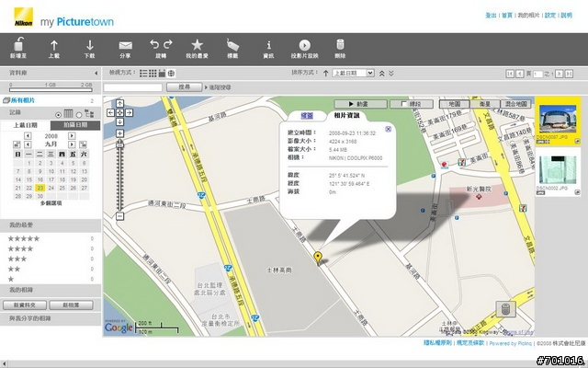Select the tree view radio button in 記錄
The image size is (588, 368).
point(79,114)
